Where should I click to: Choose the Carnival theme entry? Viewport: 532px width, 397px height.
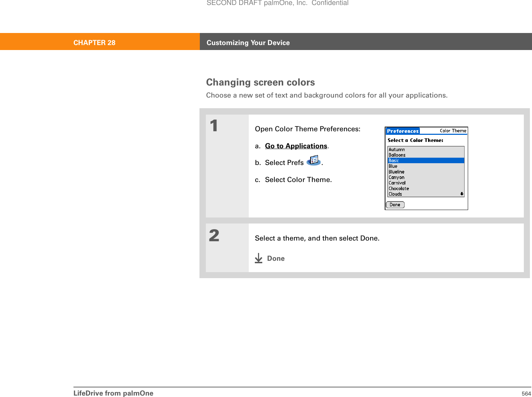426,183
